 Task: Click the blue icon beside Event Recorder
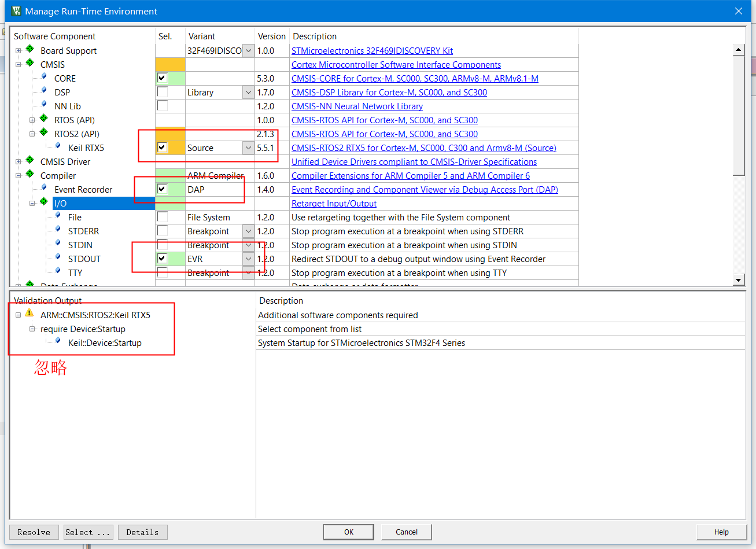[x=44, y=188]
